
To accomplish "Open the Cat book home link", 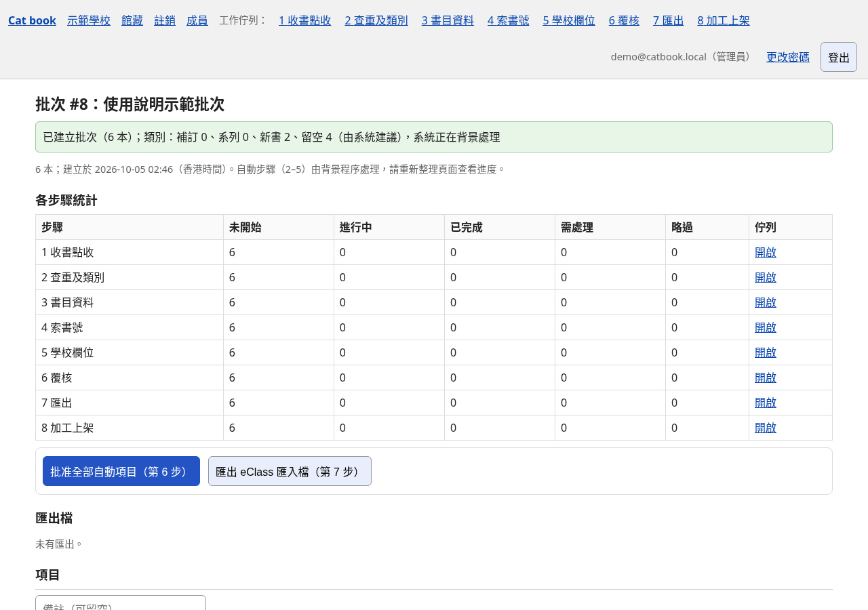I will tap(32, 20).
